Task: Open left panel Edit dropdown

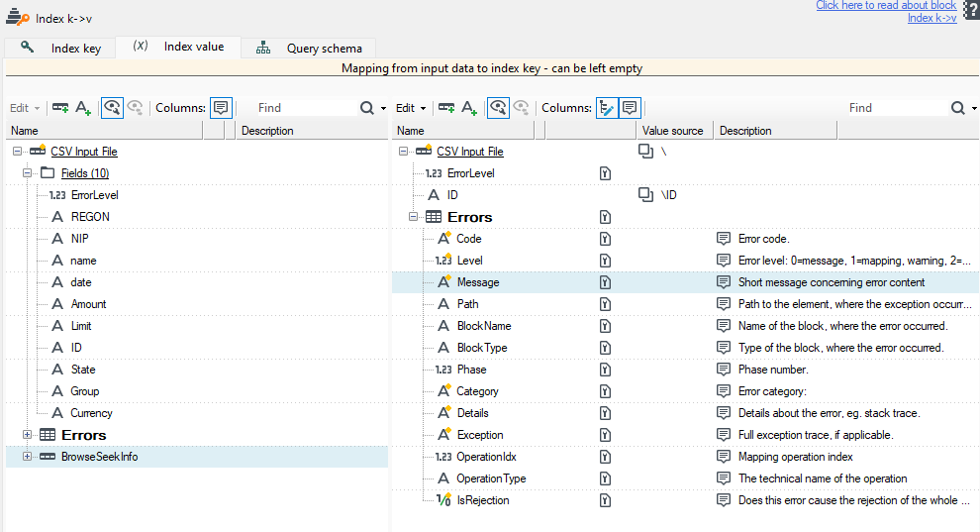Action: (x=25, y=108)
